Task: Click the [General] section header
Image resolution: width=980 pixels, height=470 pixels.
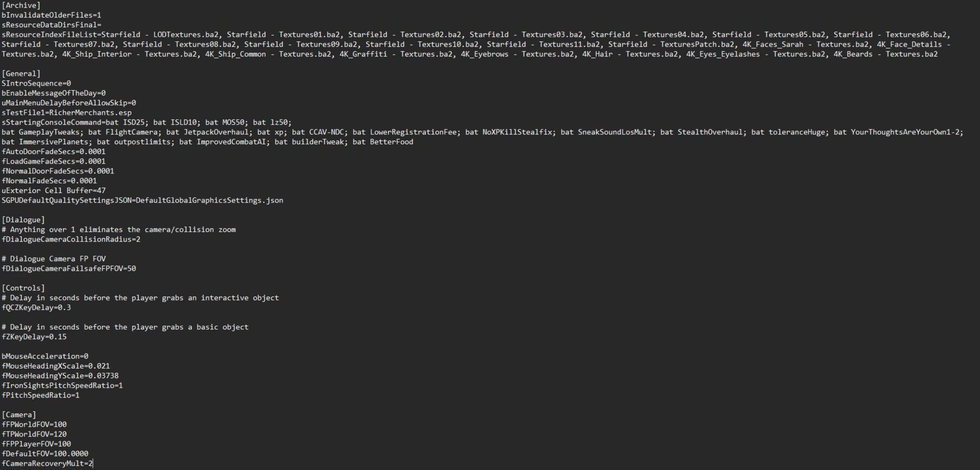Action: (x=21, y=73)
